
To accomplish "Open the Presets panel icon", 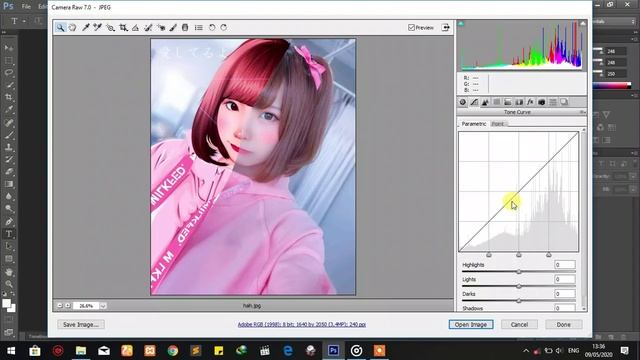I will coord(553,102).
